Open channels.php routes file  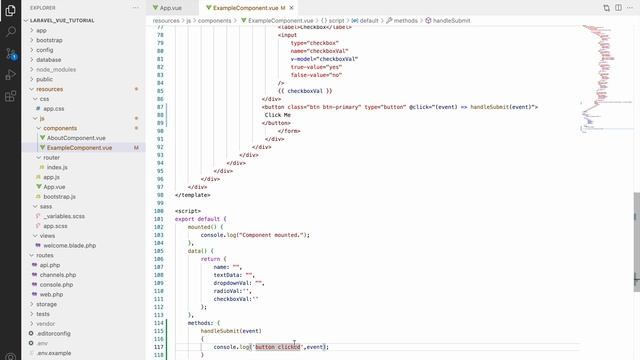[x=58, y=275]
